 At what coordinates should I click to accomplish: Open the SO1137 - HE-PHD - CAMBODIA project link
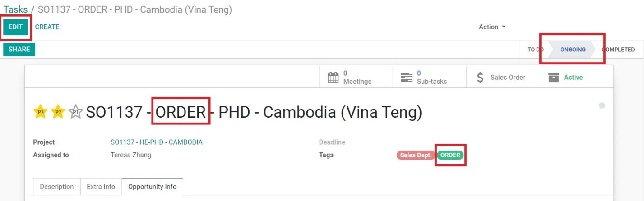coord(157,142)
